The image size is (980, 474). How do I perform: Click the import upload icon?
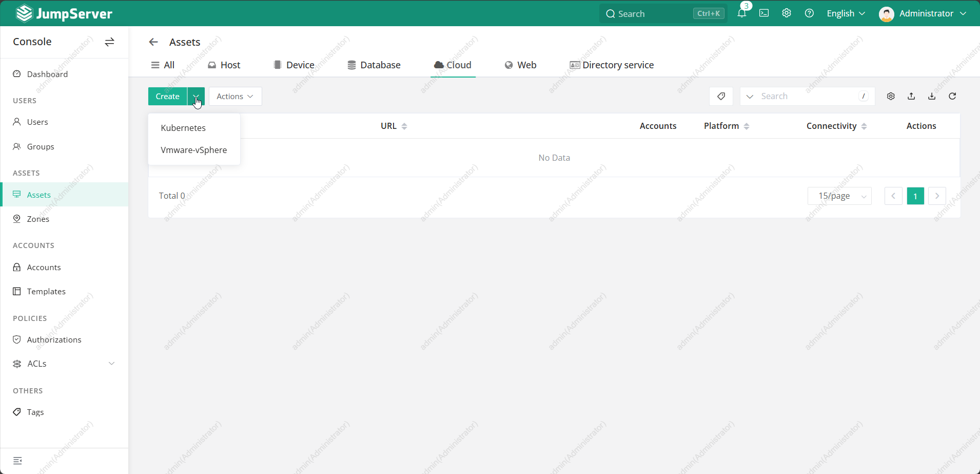[911, 96]
